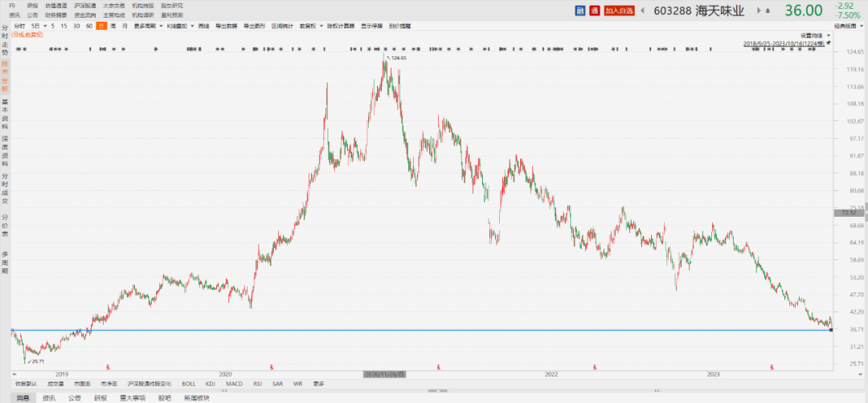The width and height of the screenshot is (868, 403).
Task: Click the blue horizontal price line
Action: pos(402,330)
